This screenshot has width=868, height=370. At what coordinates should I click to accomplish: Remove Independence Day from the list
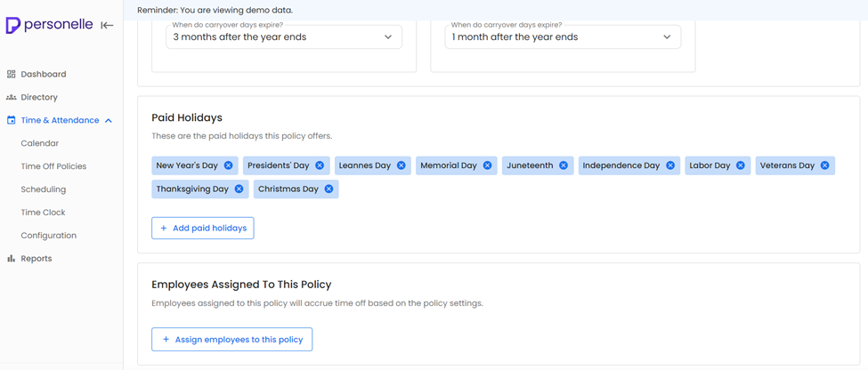point(670,165)
